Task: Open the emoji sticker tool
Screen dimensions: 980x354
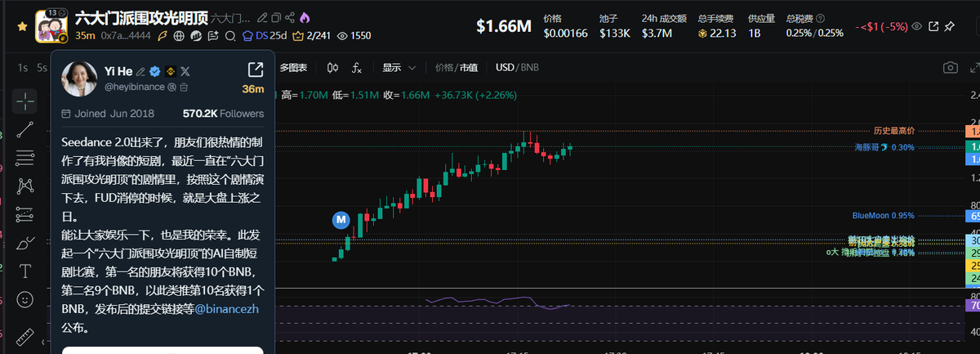Action: (25, 300)
